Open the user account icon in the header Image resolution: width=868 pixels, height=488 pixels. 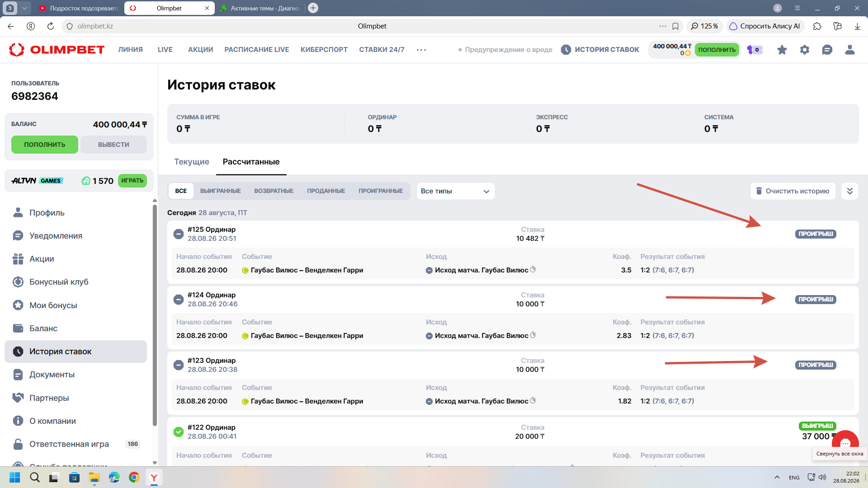pyautogui.click(x=850, y=50)
